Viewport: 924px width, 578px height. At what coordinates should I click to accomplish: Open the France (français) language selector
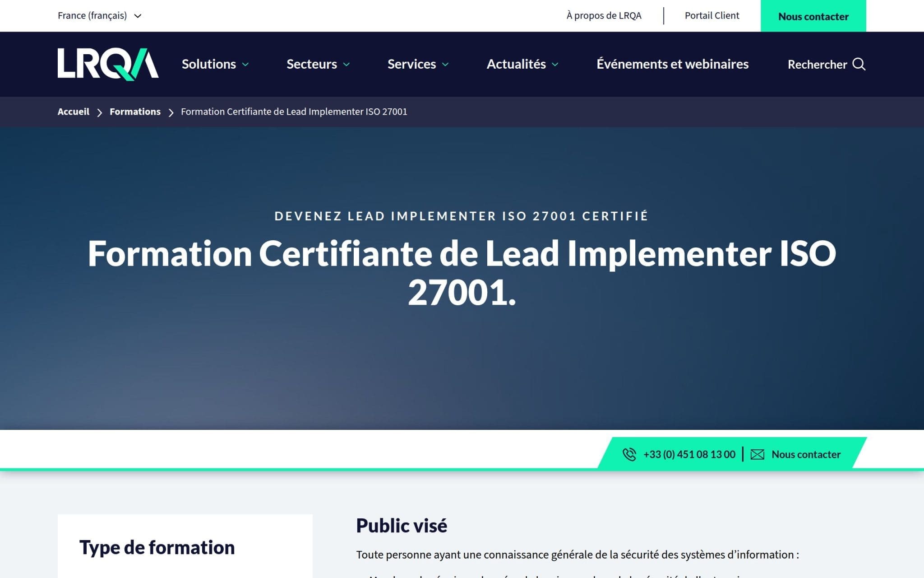pos(100,16)
